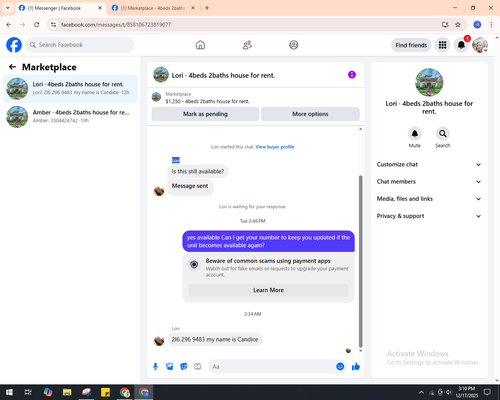Show hidden system tray icons
Screen dimensions: 500x400
(421, 392)
